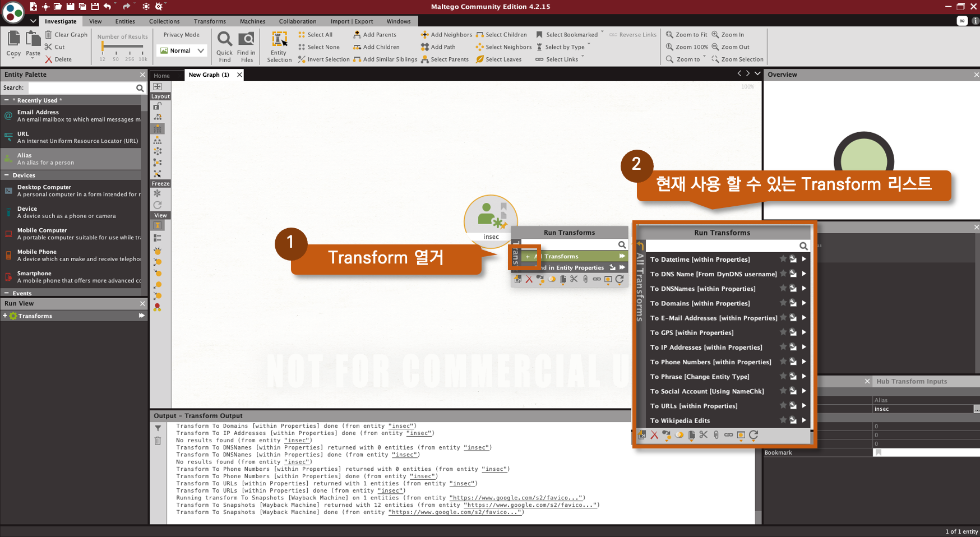Click the Entity Palette search magnifier
Viewport: 980px width, 537px height.
point(140,88)
